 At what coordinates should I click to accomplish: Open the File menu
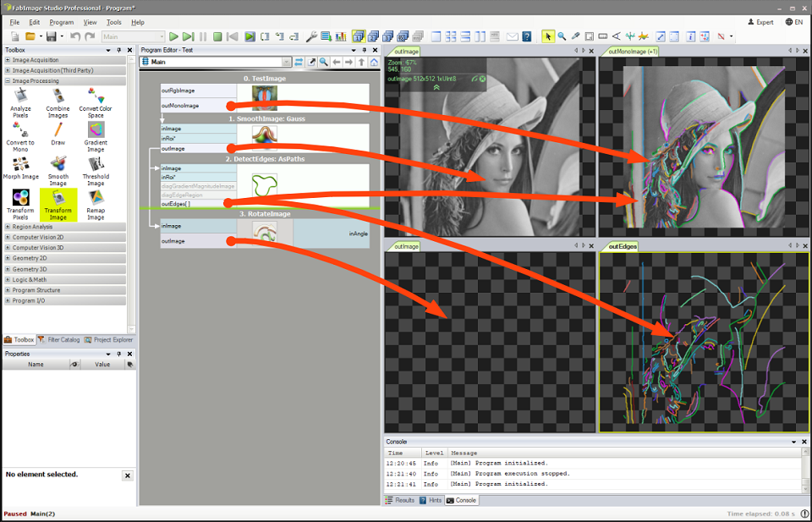14,22
